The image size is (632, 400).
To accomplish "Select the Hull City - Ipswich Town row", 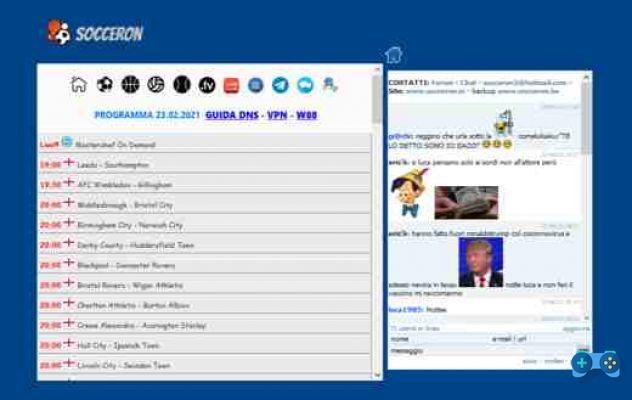I will [204, 345].
